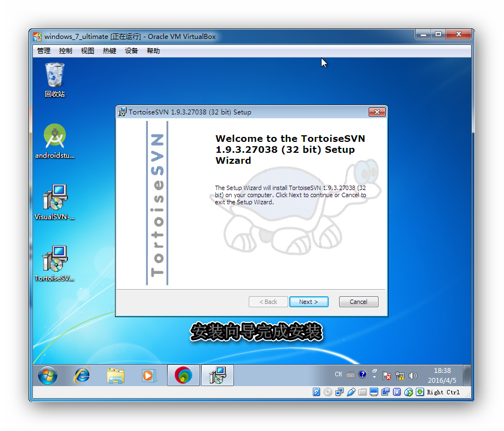Open the Windows Start menu orb

[x=48, y=375]
